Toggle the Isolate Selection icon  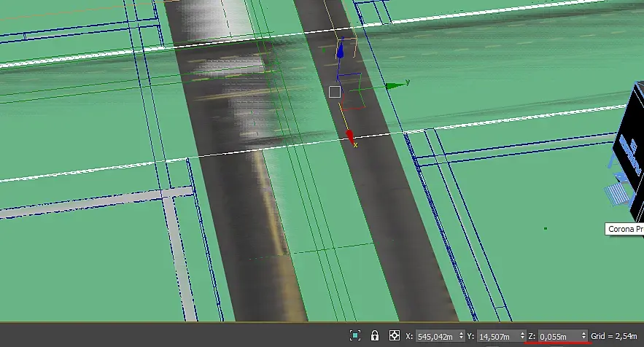[355, 335]
